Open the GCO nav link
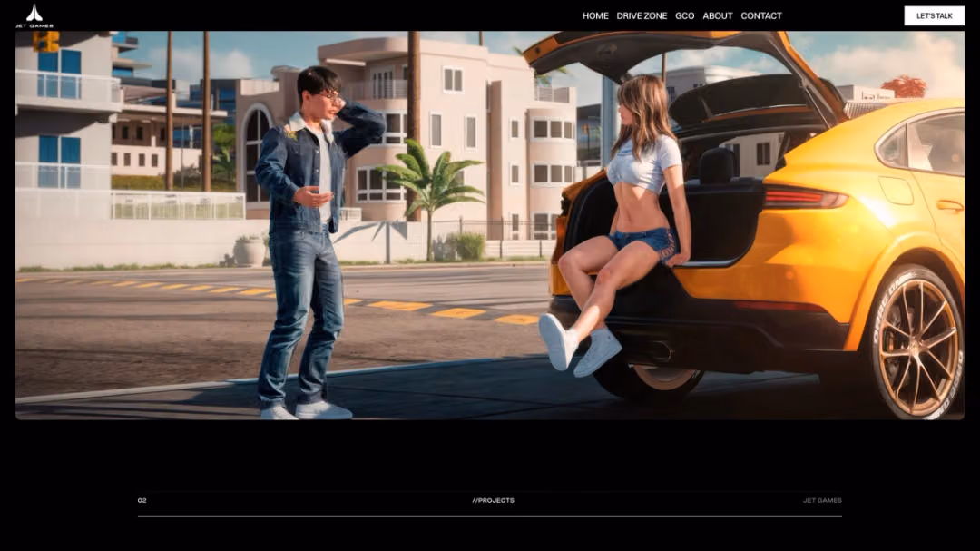The image size is (980, 551). (684, 15)
